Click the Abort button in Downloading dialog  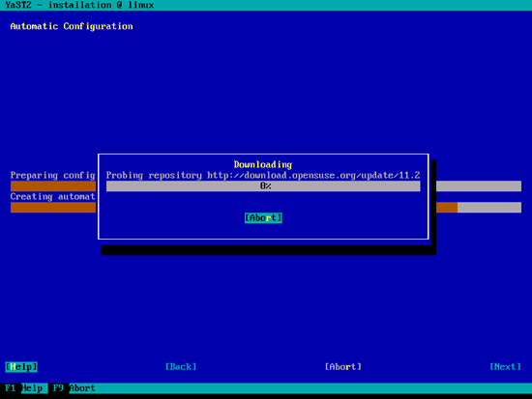pos(263,218)
